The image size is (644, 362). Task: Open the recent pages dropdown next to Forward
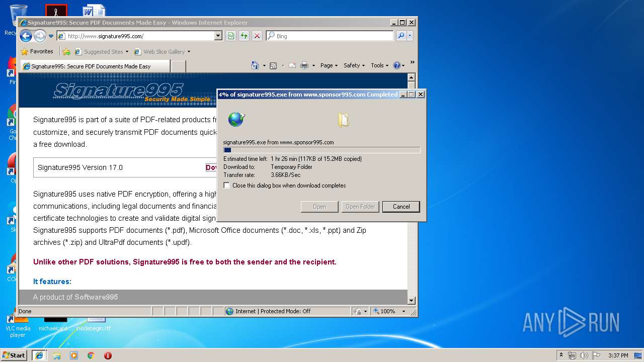coord(51,36)
